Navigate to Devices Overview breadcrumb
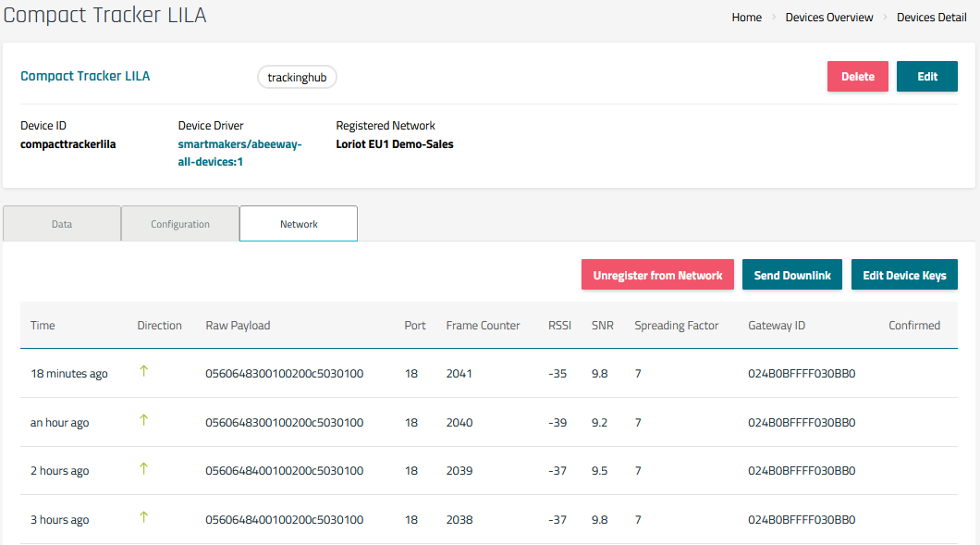Screen dimensions: 980x545 (x=828, y=18)
